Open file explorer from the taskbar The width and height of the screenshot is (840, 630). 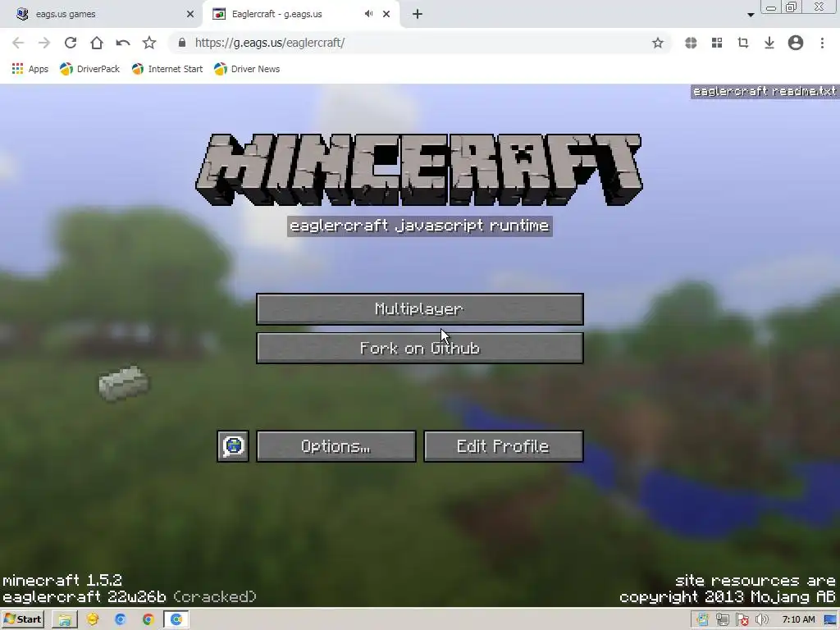click(65, 620)
